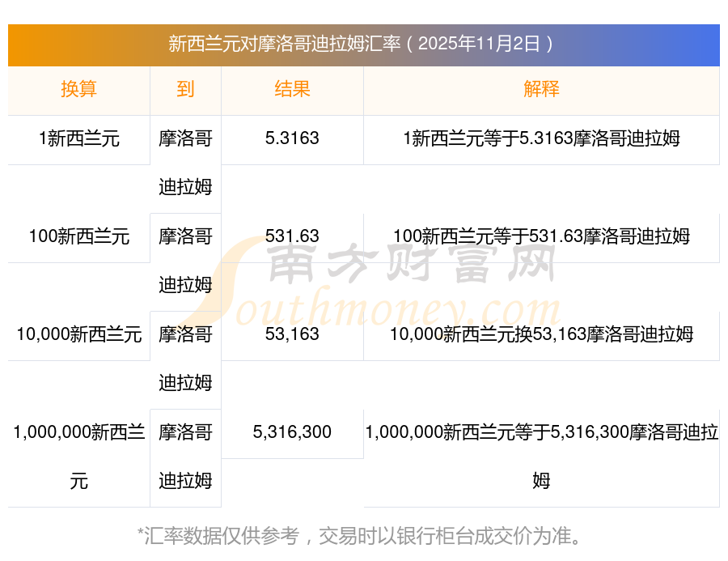This screenshot has height=561, width=728.
Task: Click the 100新西兰元等于531.63摩洛哥迪拉姆 explanation
Action: coord(541,236)
